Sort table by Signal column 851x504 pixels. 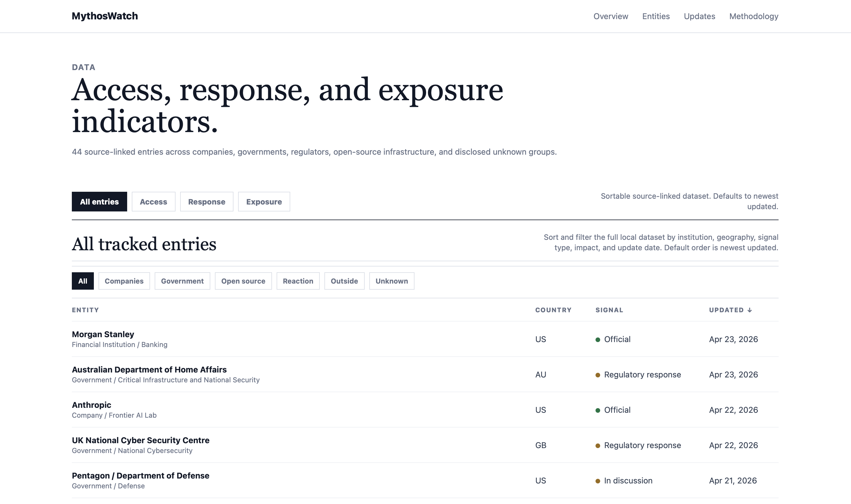click(609, 310)
